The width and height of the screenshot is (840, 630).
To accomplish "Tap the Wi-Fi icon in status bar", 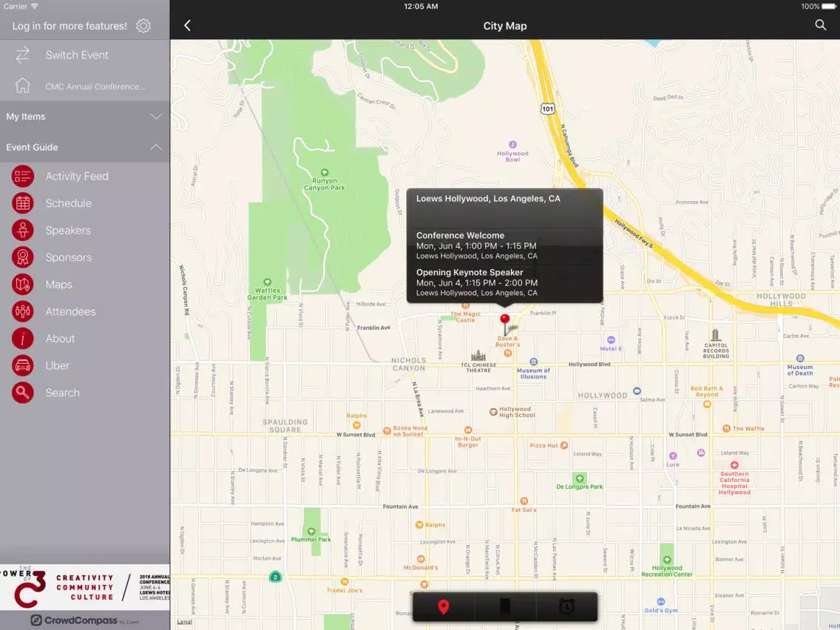I will [35, 7].
